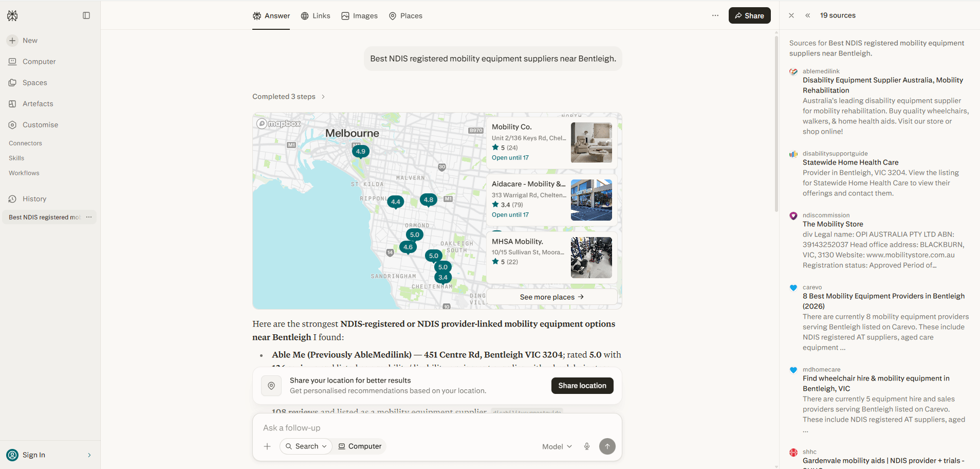
Task: Open Gardenvale mobility aids source
Action: [x=883, y=462]
